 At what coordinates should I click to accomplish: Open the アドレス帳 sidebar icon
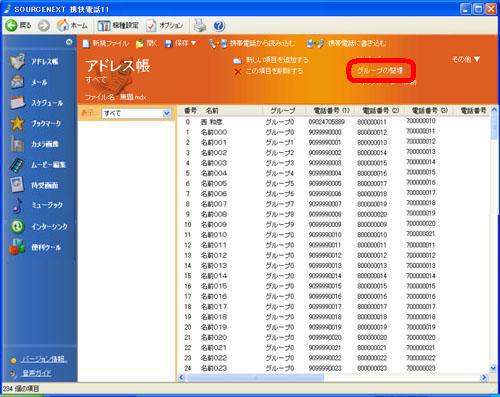[17, 61]
